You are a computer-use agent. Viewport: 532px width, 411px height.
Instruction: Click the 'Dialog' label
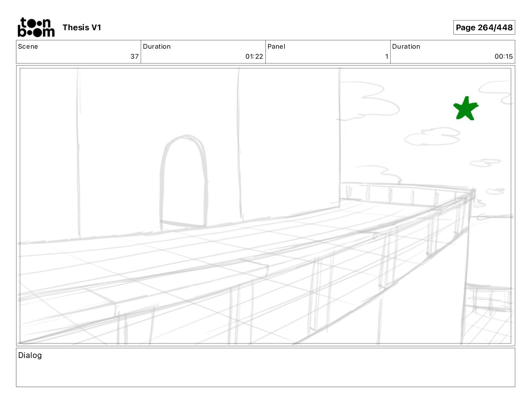click(x=30, y=355)
